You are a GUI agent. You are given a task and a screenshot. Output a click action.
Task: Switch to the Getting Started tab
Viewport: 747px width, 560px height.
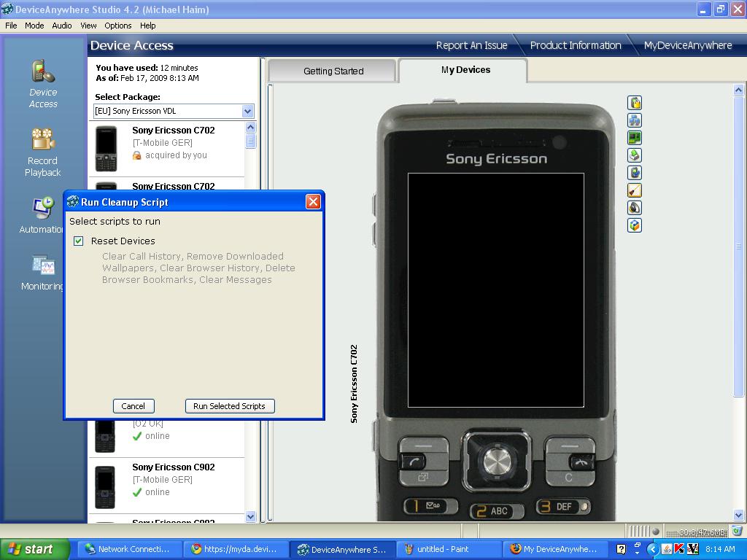point(333,71)
